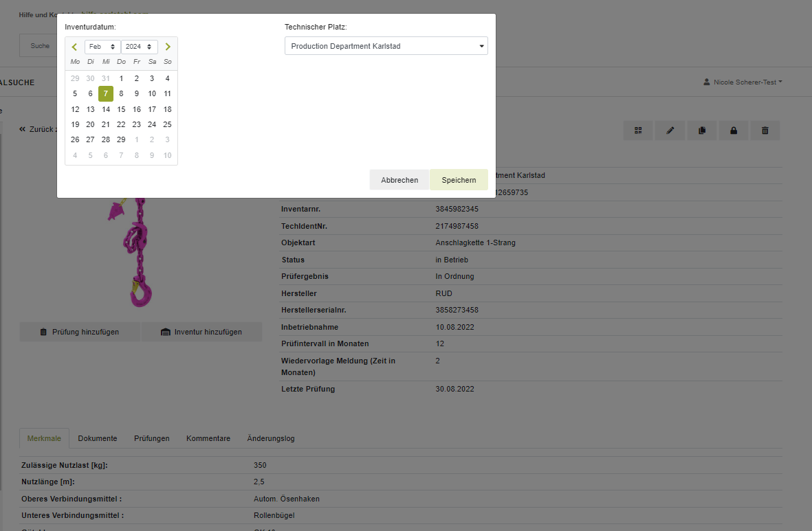812x531 pixels.
Task: Click the trash delete icon
Action: pos(765,131)
